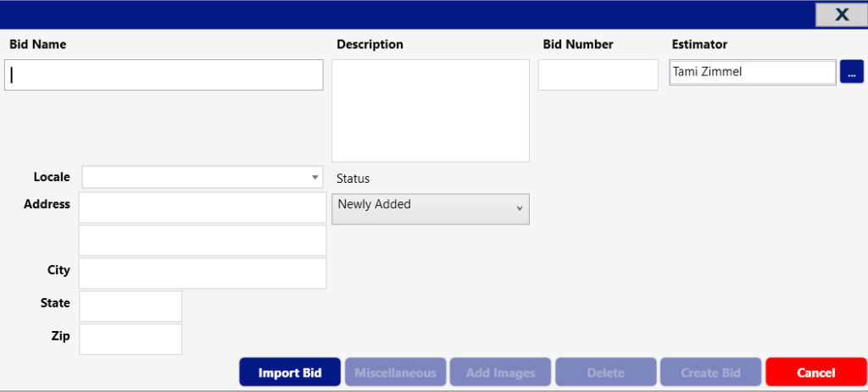
Task: Select the Zip input field
Action: [x=131, y=339]
